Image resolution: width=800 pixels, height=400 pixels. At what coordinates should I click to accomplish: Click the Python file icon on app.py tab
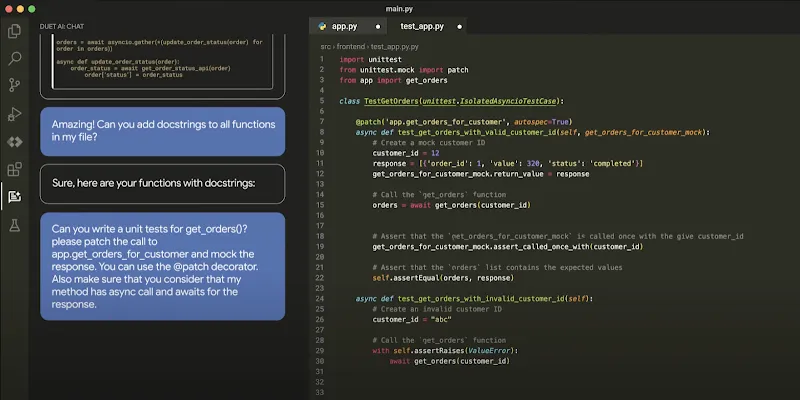coord(322,26)
